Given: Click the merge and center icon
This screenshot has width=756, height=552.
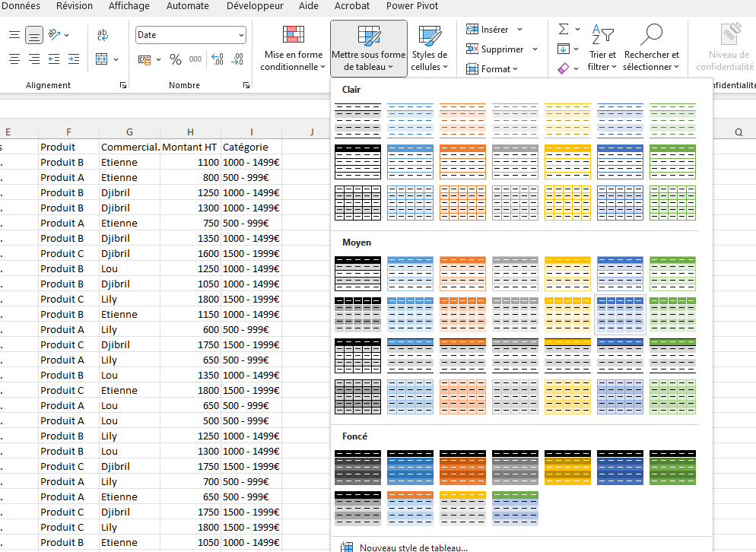Looking at the screenshot, I should click(102, 59).
